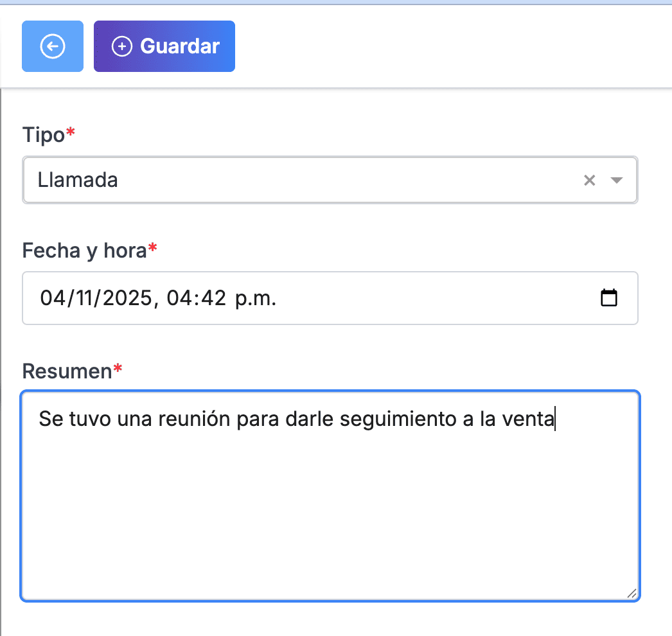Image resolution: width=672 pixels, height=636 pixels.
Task: Open the type list by clicking the down arrow
Action: coord(616,181)
